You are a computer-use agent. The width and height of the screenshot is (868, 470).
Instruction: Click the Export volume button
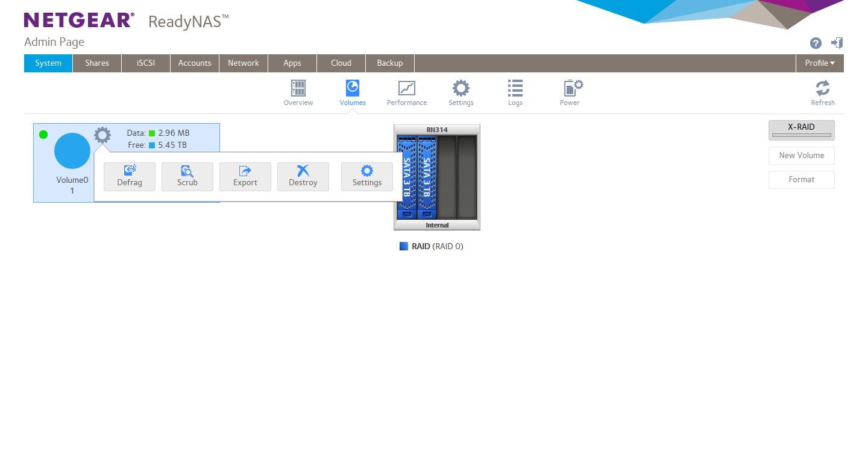click(245, 177)
